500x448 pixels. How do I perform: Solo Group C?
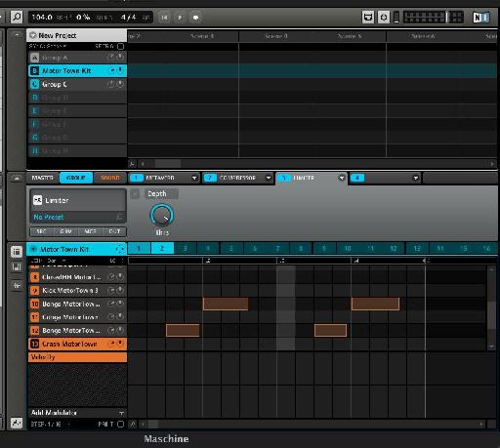tap(120, 84)
